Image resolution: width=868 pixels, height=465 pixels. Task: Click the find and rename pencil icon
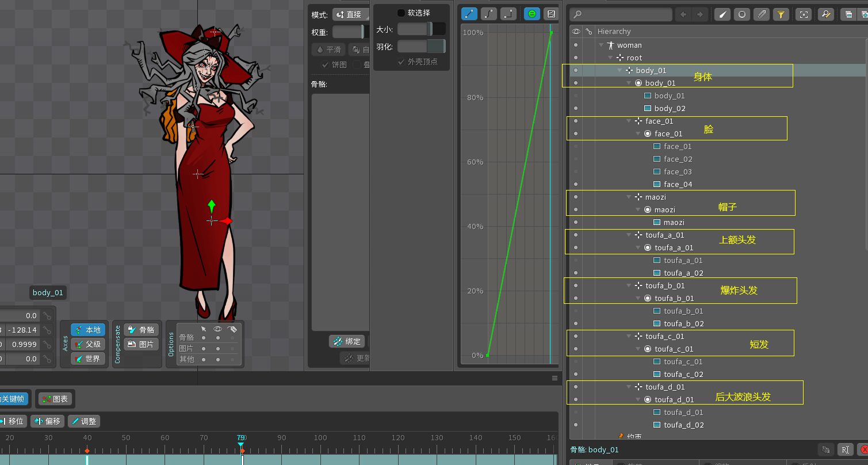click(825, 14)
